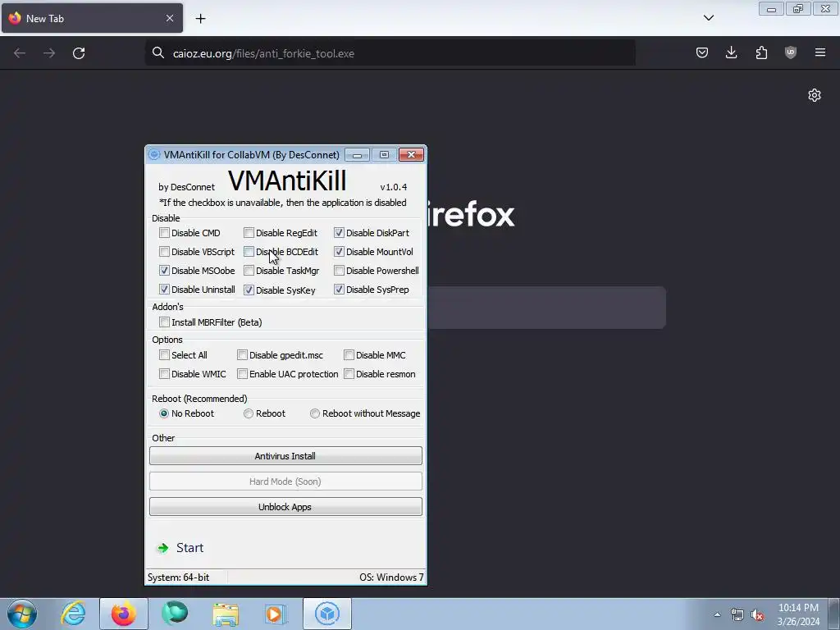Click the search magnifier icon in address bar
Image resolution: width=840 pixels, height=630 pixels.
tap(158, 53)
